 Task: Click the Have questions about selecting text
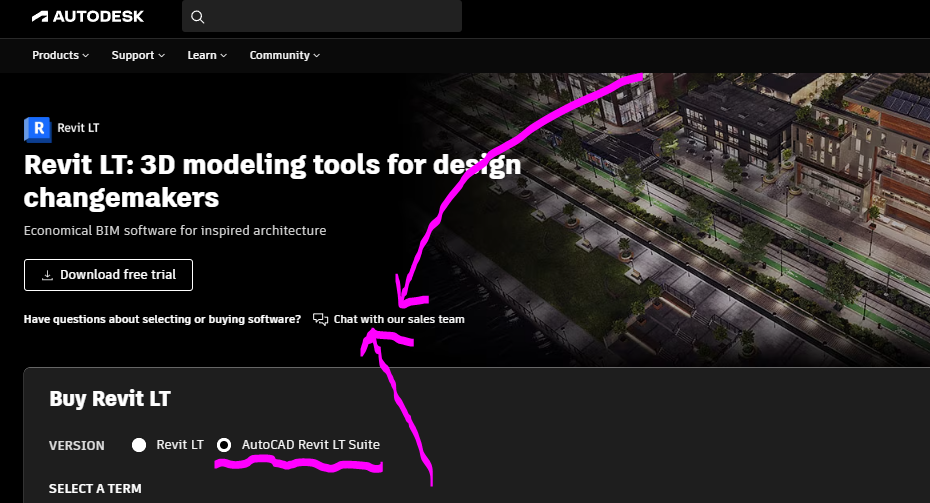pyautogui.click(x=162, y=319)
